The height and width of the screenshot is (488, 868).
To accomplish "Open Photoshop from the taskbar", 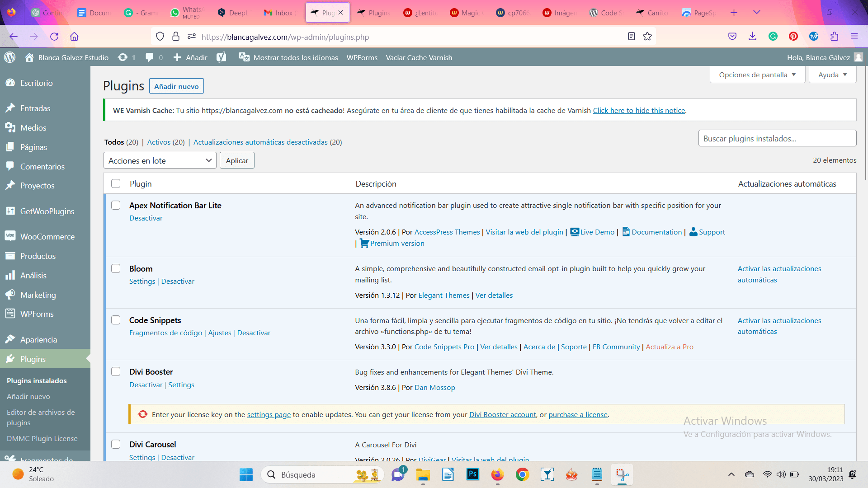I will tap(472, 474).
